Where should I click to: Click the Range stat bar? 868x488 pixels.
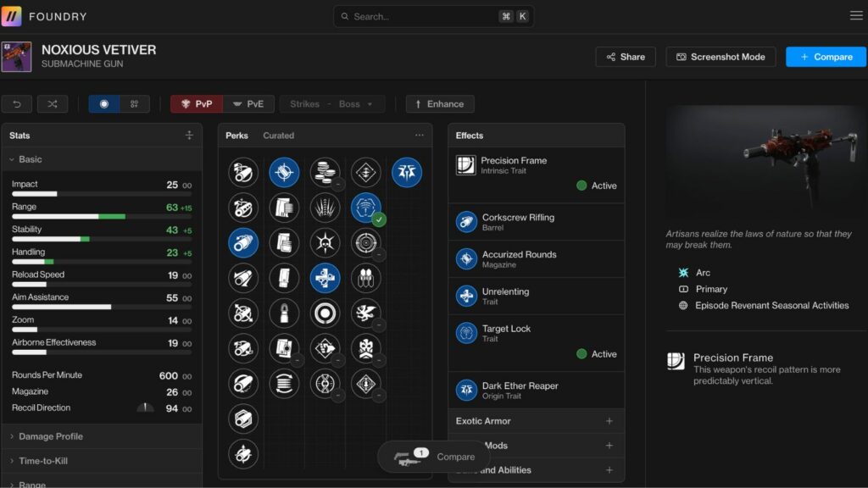click(x=102, y=216)
